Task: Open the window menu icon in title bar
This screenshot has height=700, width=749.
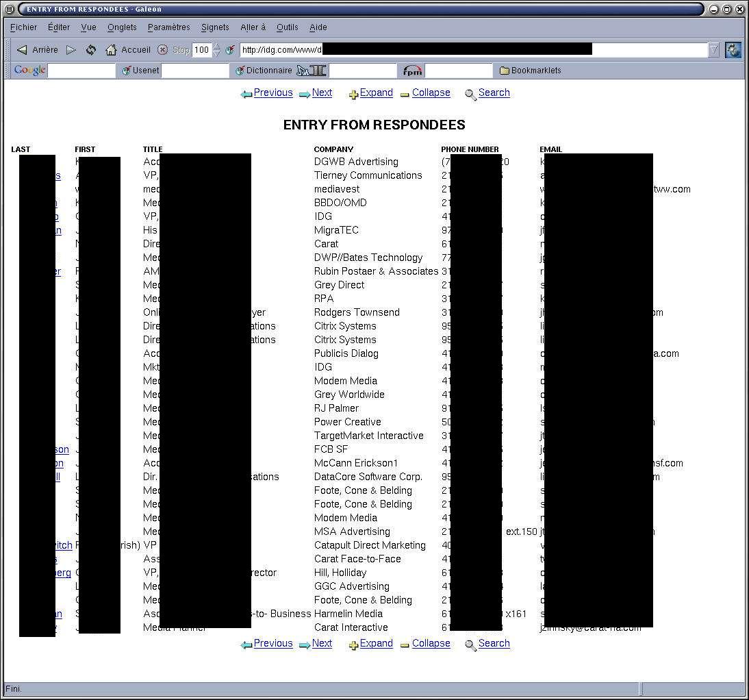Action: coord(10,9)
